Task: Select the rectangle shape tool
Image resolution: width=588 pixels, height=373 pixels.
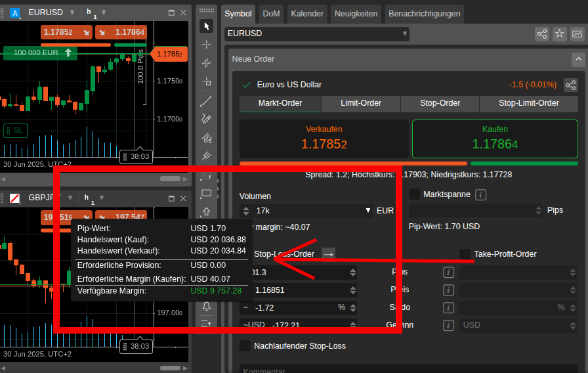Action: (x=206, y=193)
